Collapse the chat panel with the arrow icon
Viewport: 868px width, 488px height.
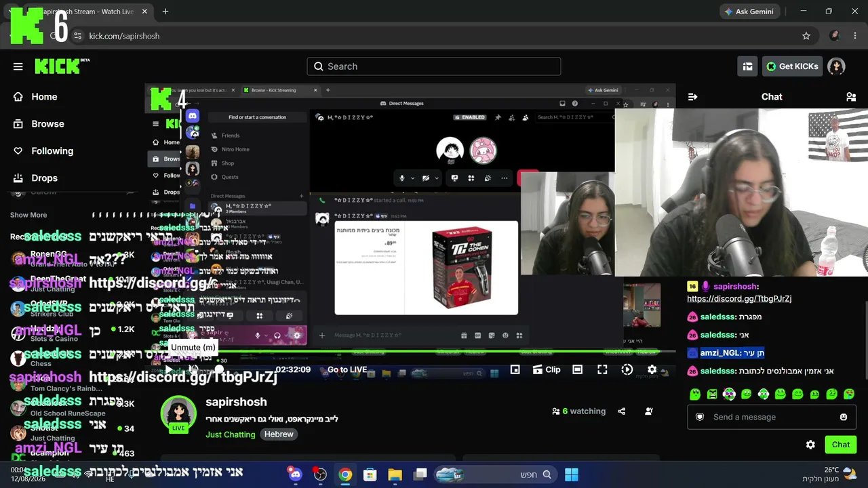[x=692, y=97]
